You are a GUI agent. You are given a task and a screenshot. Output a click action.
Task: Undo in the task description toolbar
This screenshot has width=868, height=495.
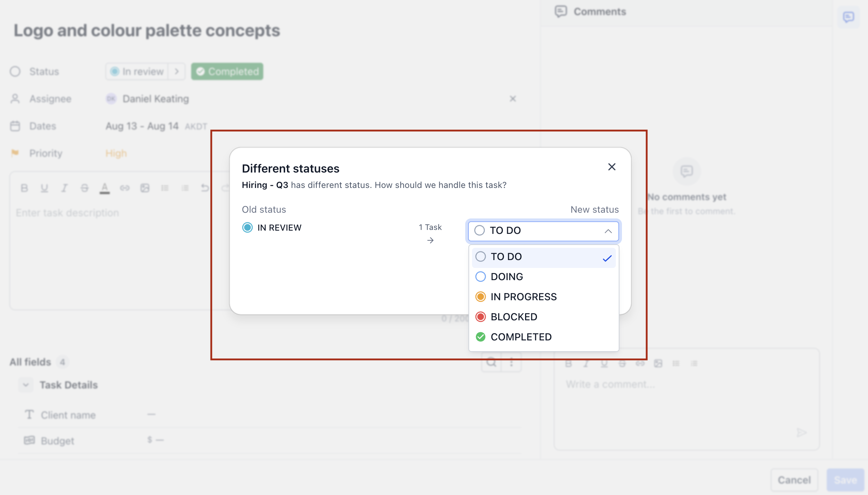click(x=205, y=188)
